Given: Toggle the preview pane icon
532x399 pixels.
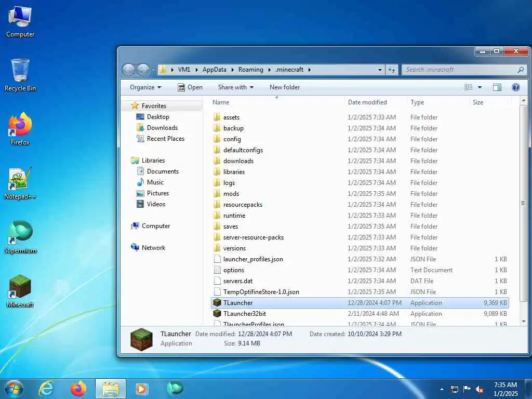Looking at the screenshot, I should (x=497, y=87).
